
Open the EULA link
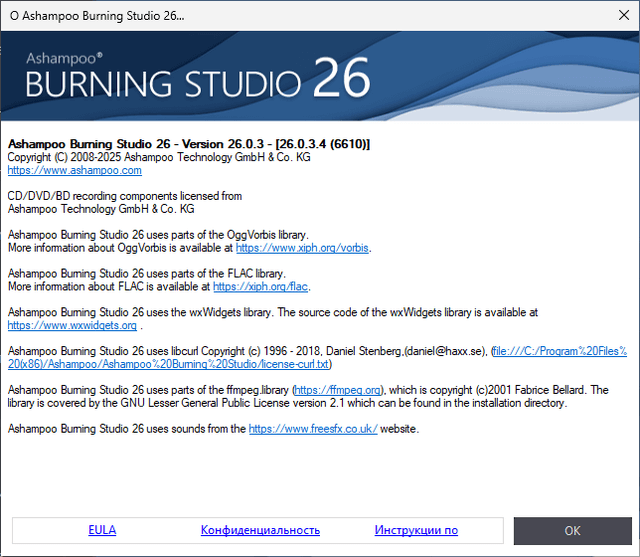click(x=102, y=530)
